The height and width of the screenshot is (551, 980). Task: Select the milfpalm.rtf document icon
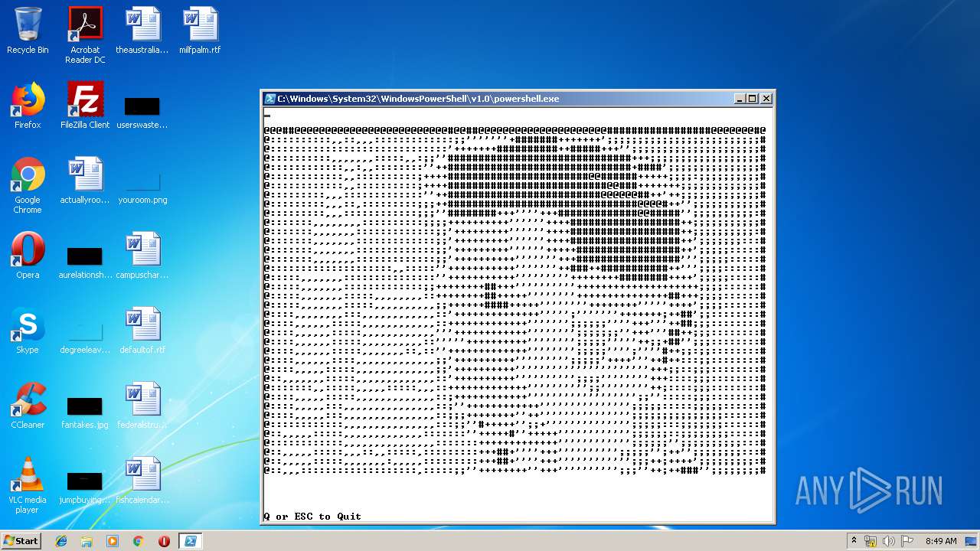coord(200,31)
